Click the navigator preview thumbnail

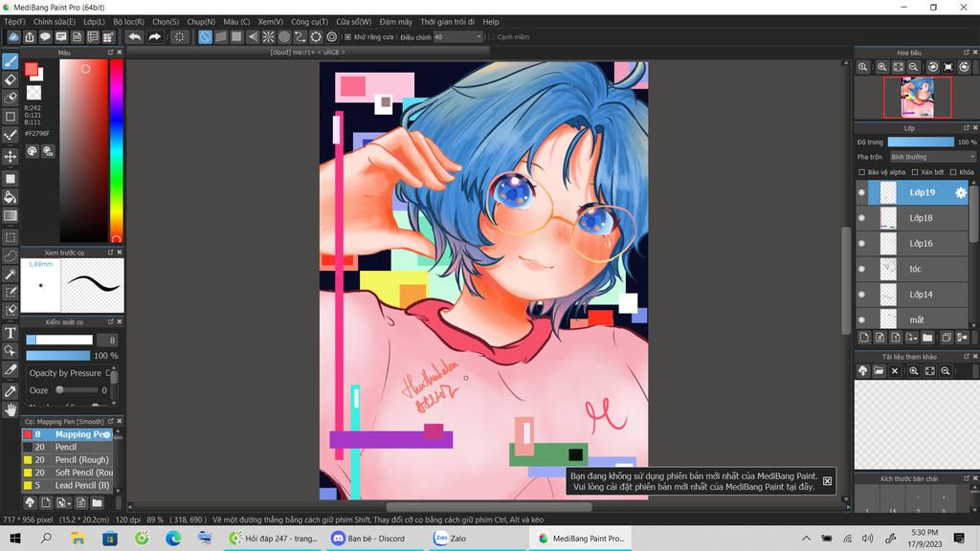click(917, 97)
